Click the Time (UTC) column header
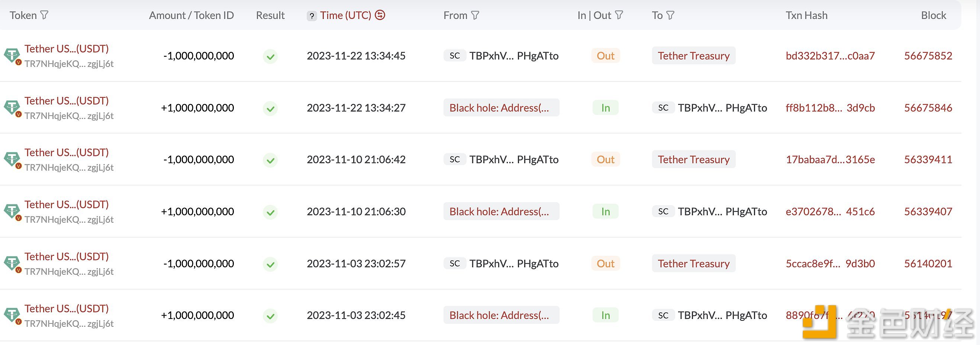Viewport: 980px width, 345px height. click(x=345, y=15)
